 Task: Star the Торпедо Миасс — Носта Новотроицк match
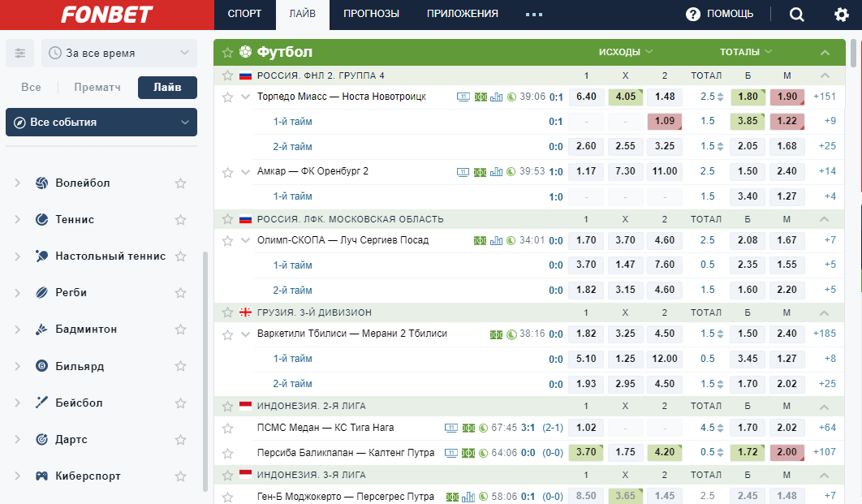point(227,97)
